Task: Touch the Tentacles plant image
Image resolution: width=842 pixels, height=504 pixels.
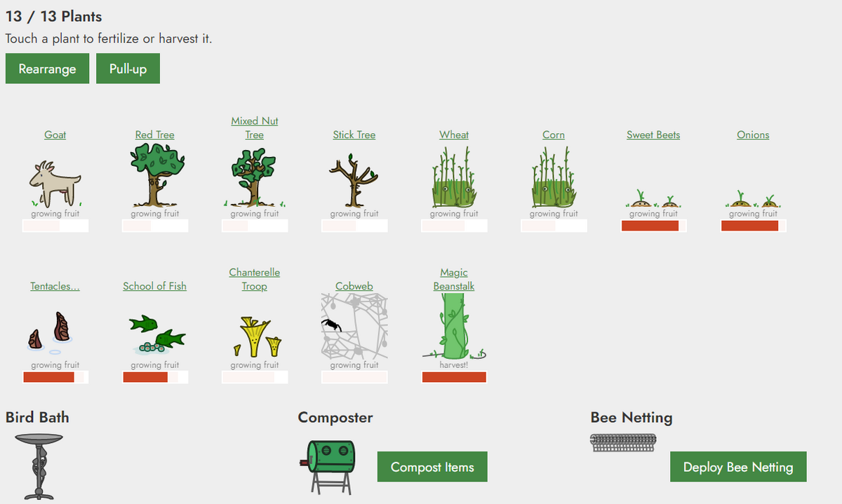Action: point(48,332)
